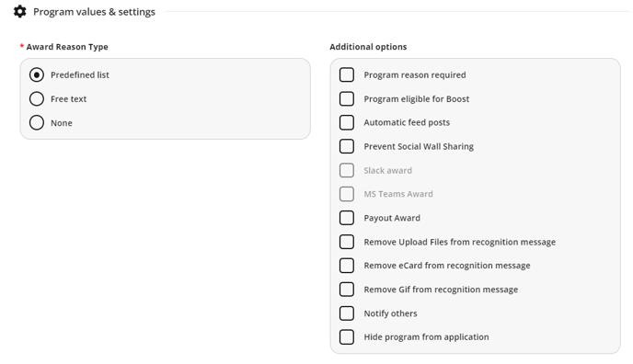Viewport: 633px width, 364px height.
Task: Enable Program reason required checkbox
Action: 347,74
